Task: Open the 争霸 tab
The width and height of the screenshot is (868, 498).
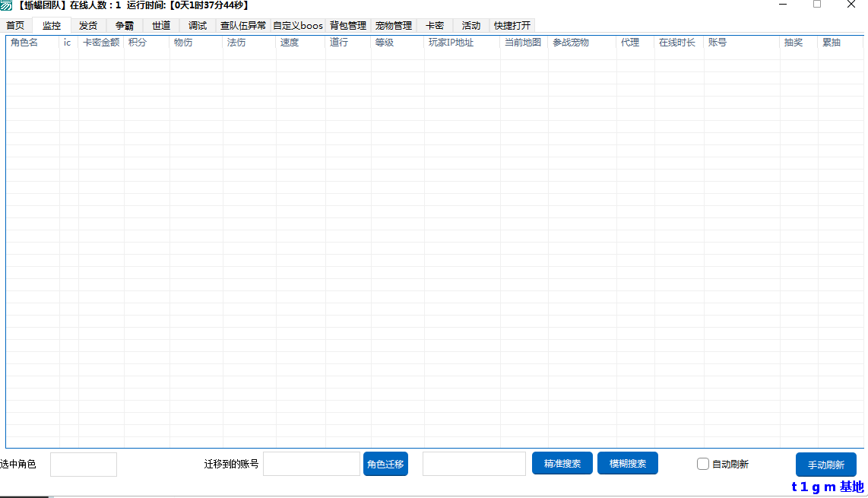Action: pos(124,24)
